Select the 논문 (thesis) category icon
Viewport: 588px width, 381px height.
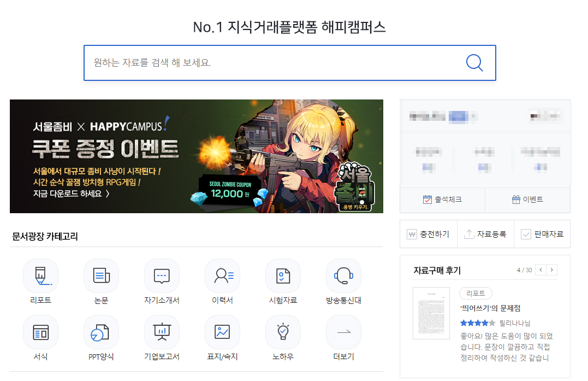(x=101, y=276)
